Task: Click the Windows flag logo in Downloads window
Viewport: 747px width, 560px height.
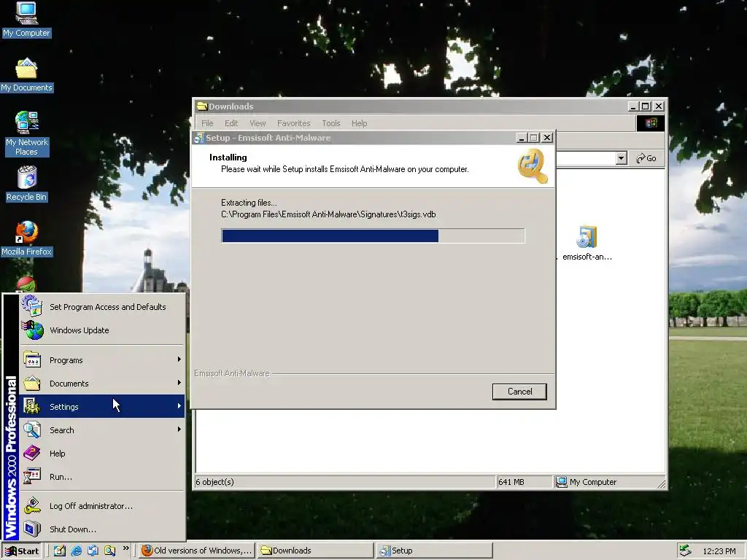Action: coord(651,123)
